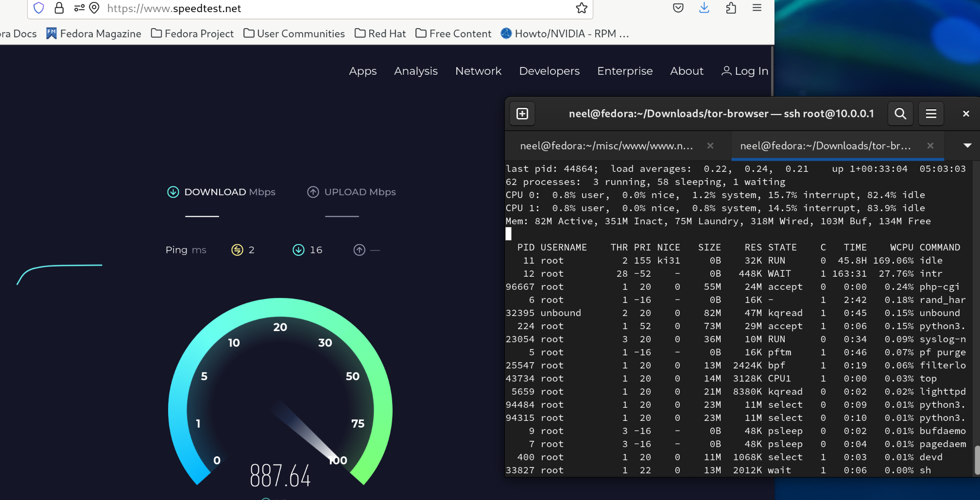Screen dimensions: 980x500
Task: Click the terminal vertical scrollbar thumb
Action: (x=977, y=460)
